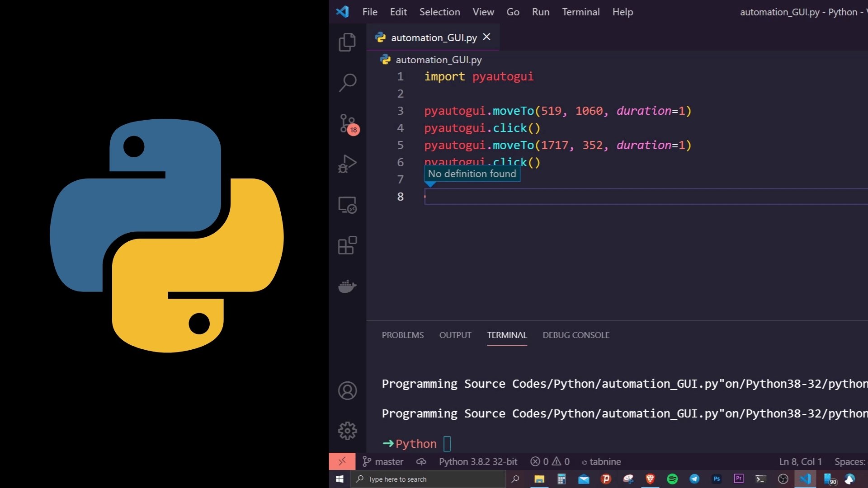Screen dimensions: 868x488
Task: Open the Selection menu
Action: (x=439, y=12)
